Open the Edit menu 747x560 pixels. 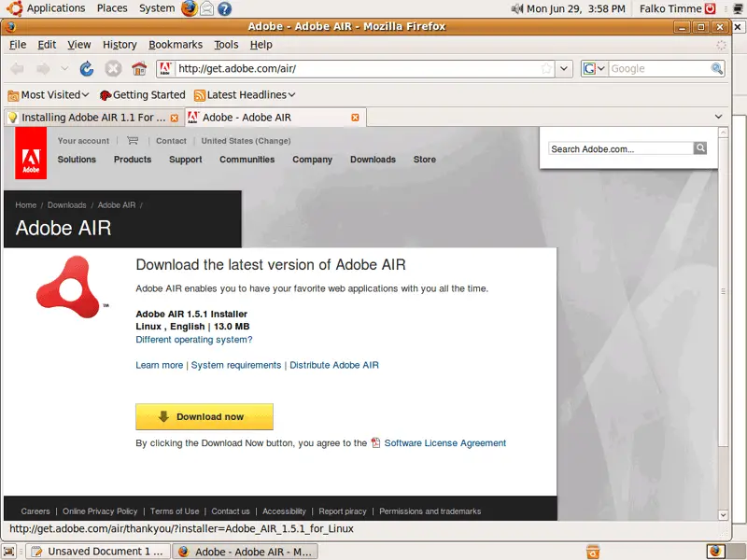(x=47, y=45)
